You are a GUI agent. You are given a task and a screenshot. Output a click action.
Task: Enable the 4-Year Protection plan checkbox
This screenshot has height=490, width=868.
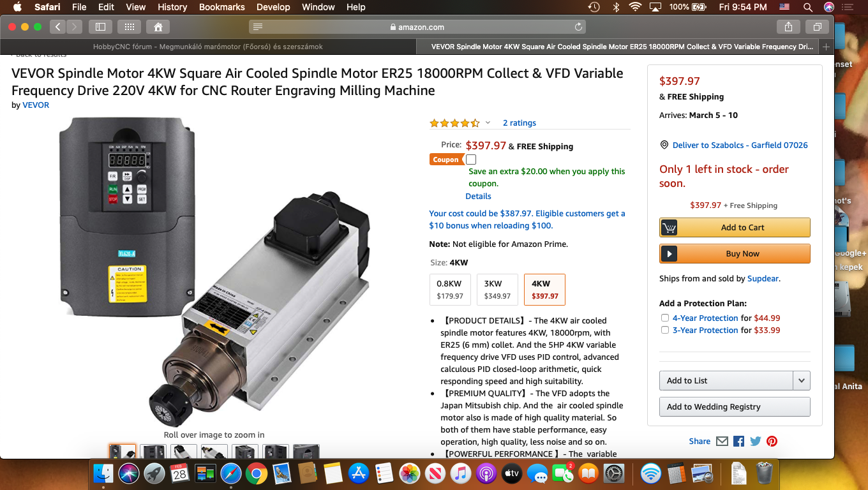665,318
